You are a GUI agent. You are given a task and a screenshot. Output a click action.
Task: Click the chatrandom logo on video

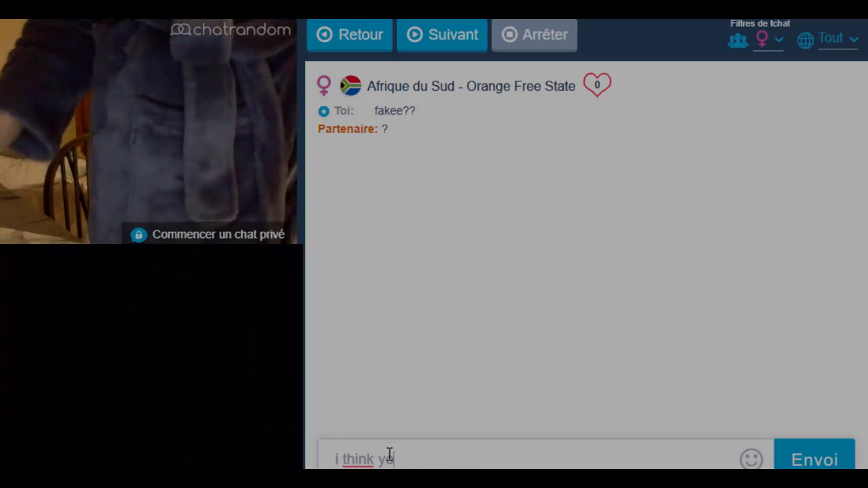pyautogui.click(x=231, y=30)
